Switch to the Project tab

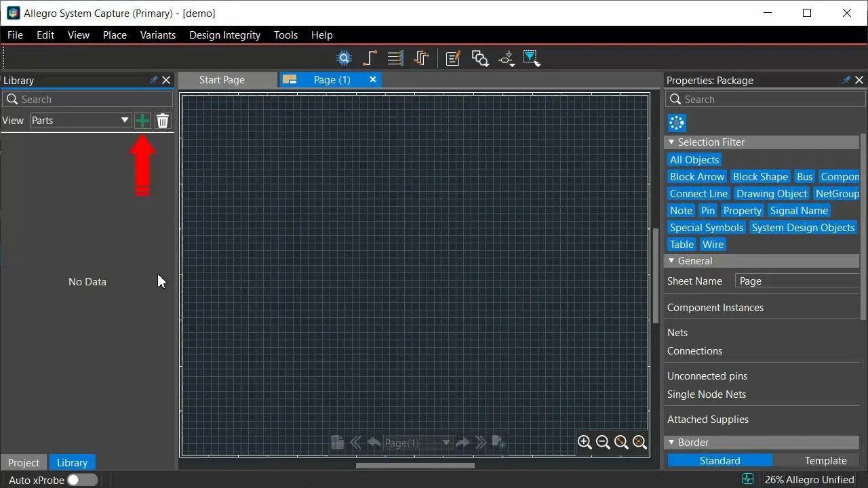(x=24, y=462)
